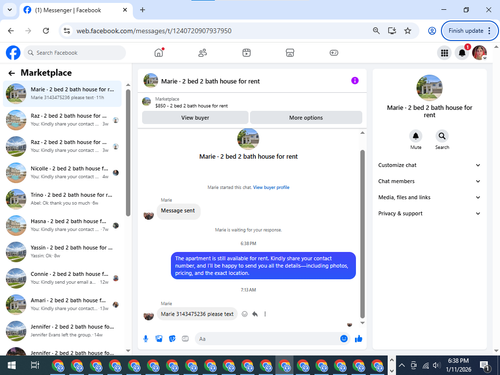
Task: Expand Media, files and links section
Action: pyautogui.click(x=429, y=197)
